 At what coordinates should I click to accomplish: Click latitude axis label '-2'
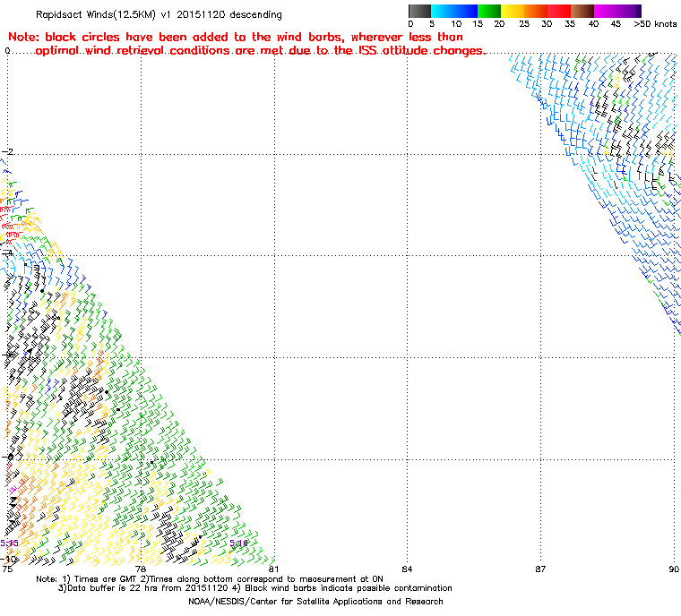point(7,151)
